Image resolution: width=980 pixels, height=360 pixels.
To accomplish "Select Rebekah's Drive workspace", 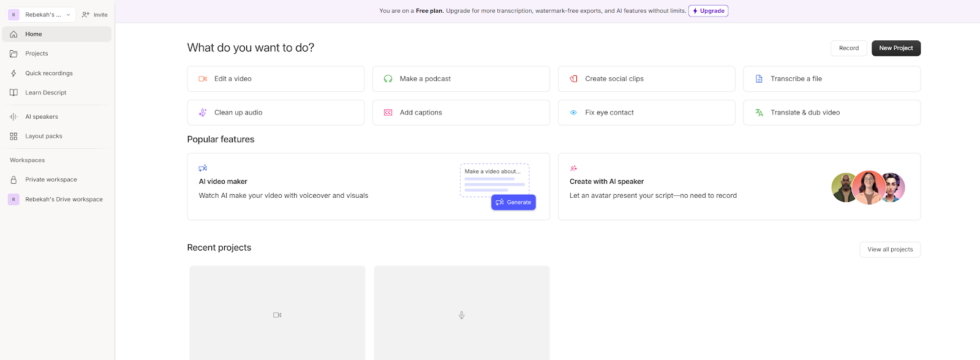I will pos(57,200).
